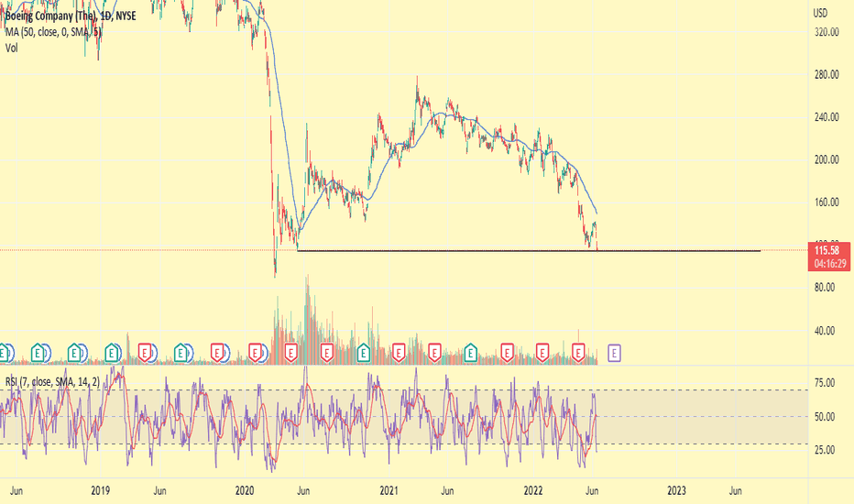Click the 160.00 price axis label
Viewport: 854px width, 504px height.
click(x=827, y=203)
